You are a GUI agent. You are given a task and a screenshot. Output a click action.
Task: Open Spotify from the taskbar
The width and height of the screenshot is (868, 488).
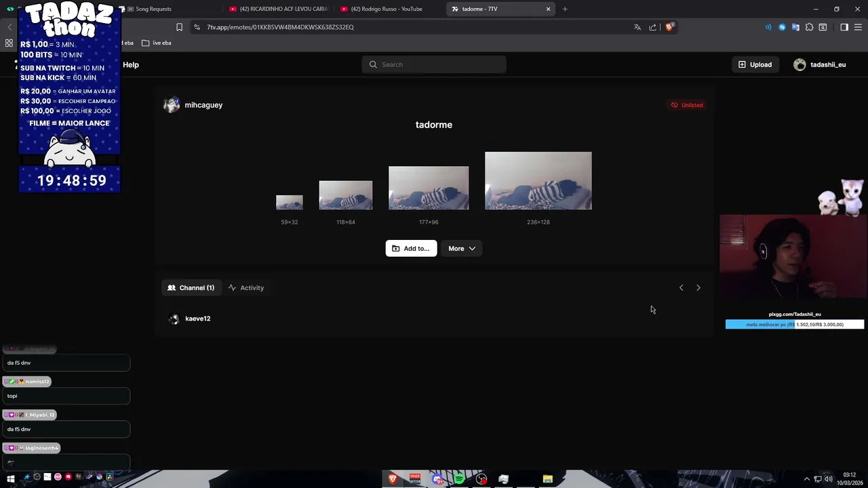pos(459,479)
